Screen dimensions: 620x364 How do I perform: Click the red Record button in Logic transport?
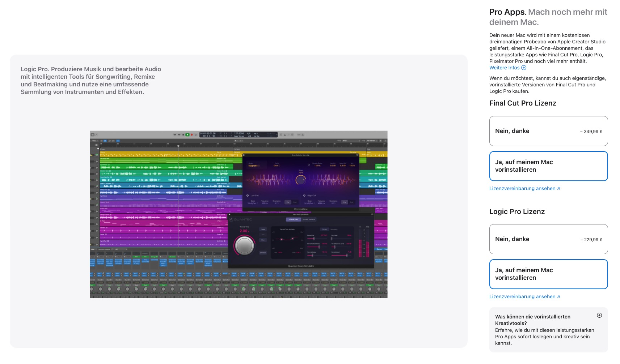click(191, 135)
